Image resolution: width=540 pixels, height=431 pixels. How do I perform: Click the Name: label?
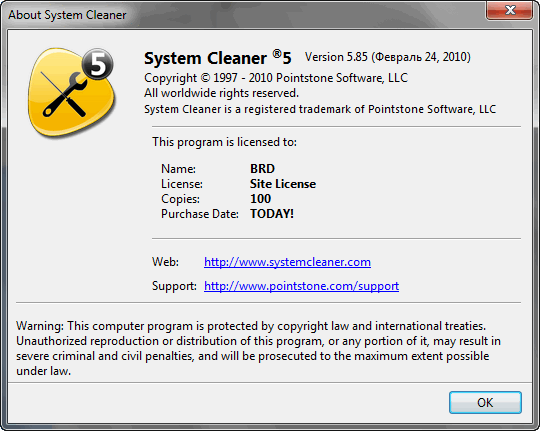pyautogui.click(x=178, y=169)
